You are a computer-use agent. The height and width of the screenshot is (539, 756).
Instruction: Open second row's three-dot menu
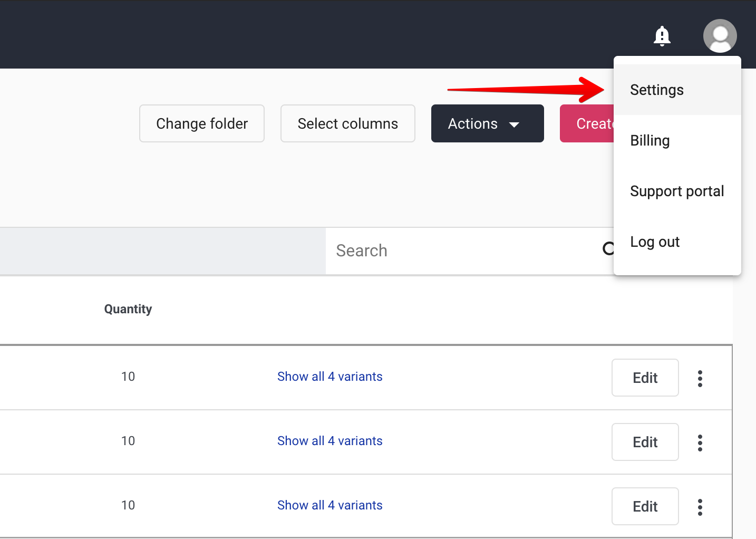tap(700, 442)
